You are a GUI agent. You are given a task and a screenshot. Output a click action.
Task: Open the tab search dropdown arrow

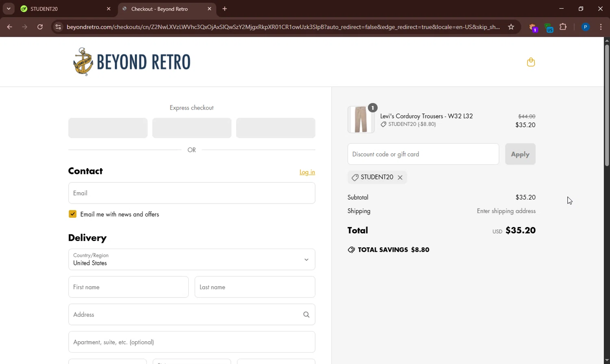click(x=9, y=9)
